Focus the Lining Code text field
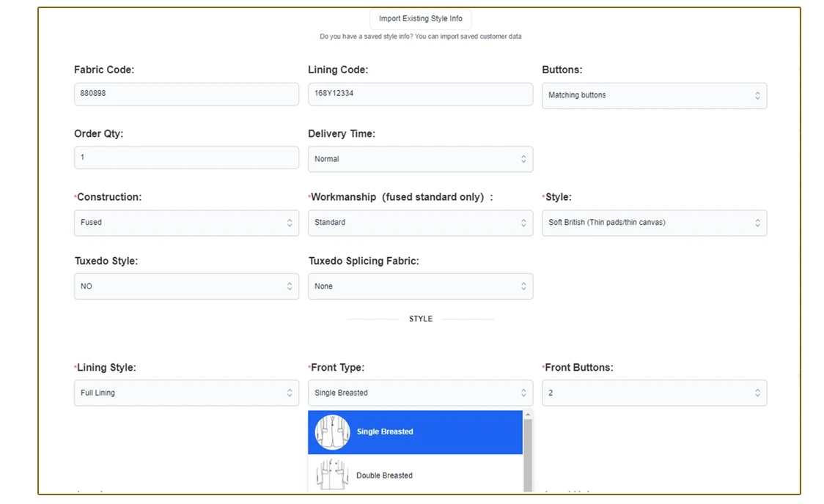Viewport: 824px width, 504px height. click(x=420, y=94)
